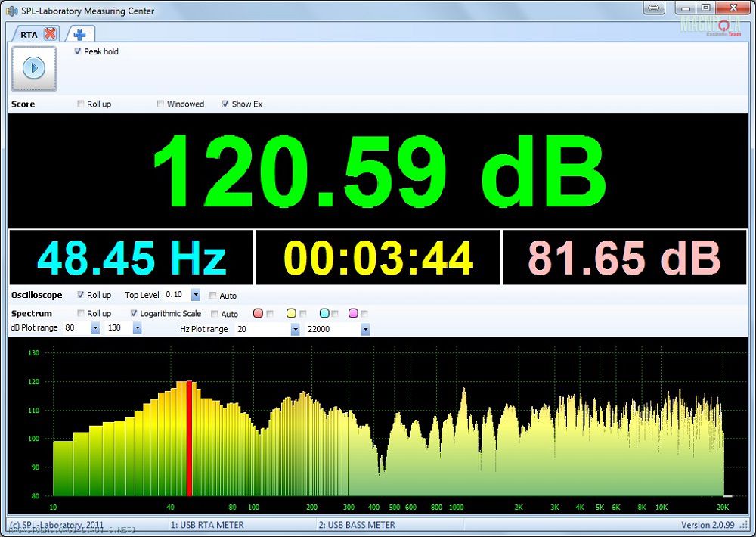Viewport: 756px width, 537px height.
Task: Add a new tab with plus icon
Action: pos(79,33)
